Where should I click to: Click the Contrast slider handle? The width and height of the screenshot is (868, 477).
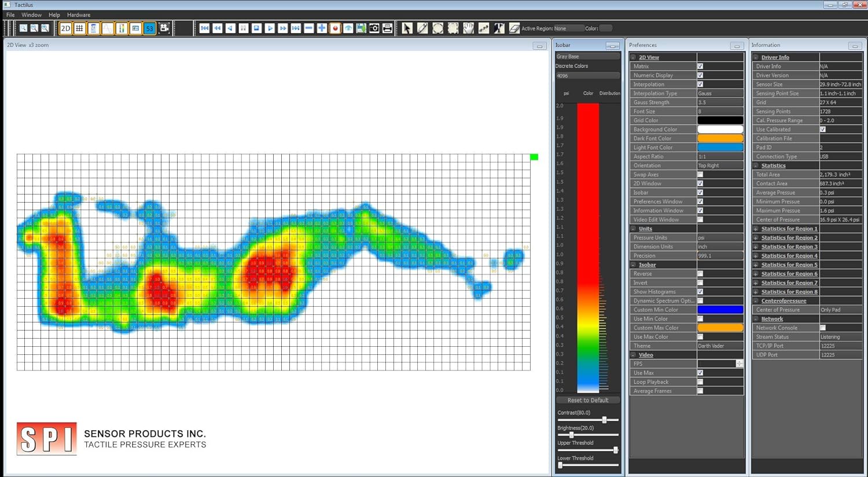tap(604, 420)
